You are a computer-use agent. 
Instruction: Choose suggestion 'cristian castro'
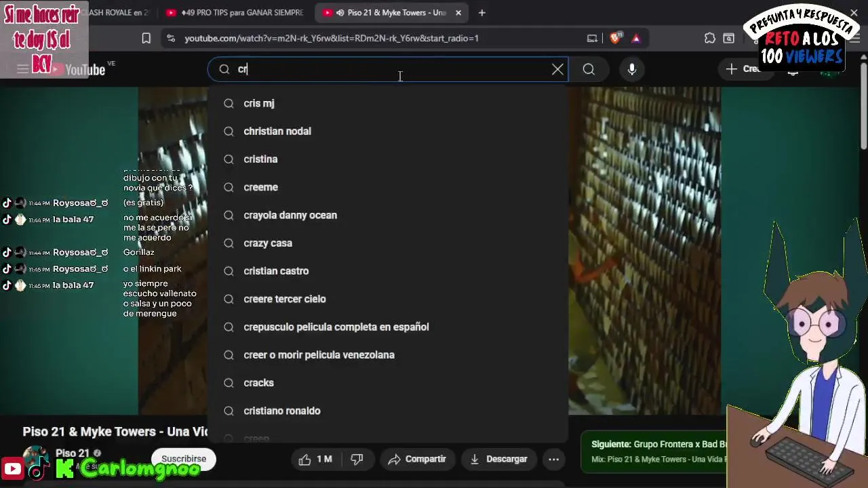click(388, 271)
